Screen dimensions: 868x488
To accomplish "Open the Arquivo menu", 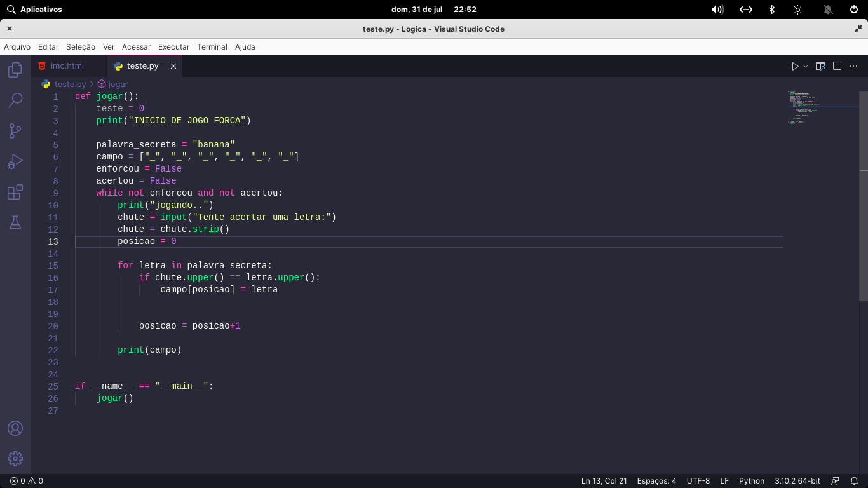I will pos(17,47).
